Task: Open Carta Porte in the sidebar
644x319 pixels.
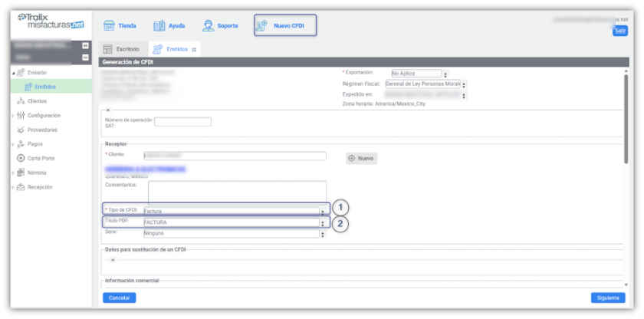Action: tap(40, 158)
